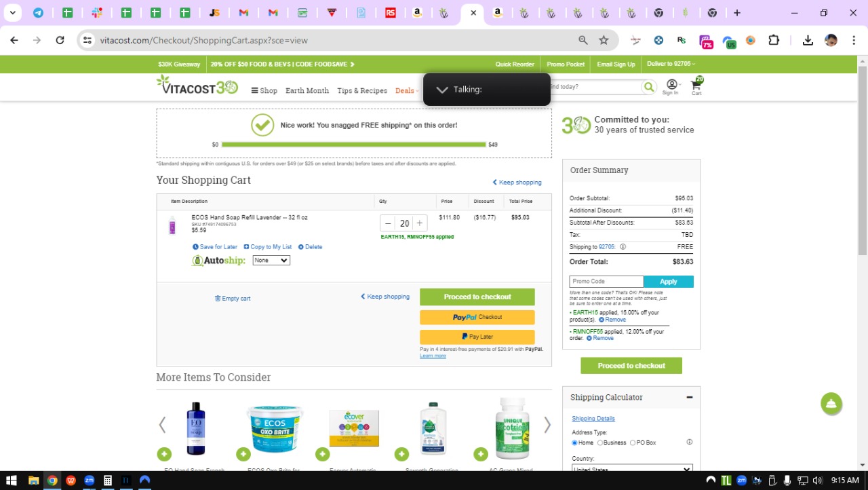The height and width of the screenshot is (490, 868).
Task: Reload the page
Action: [x=60, y=40]
